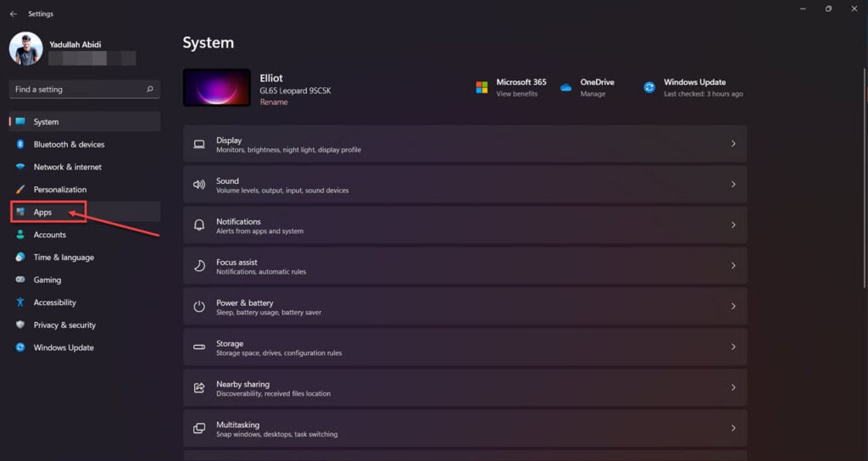868x461 pixels.
Task: Click the Yadullah Abidi account name
Action: pyautogui.click(x=75, y=44)
